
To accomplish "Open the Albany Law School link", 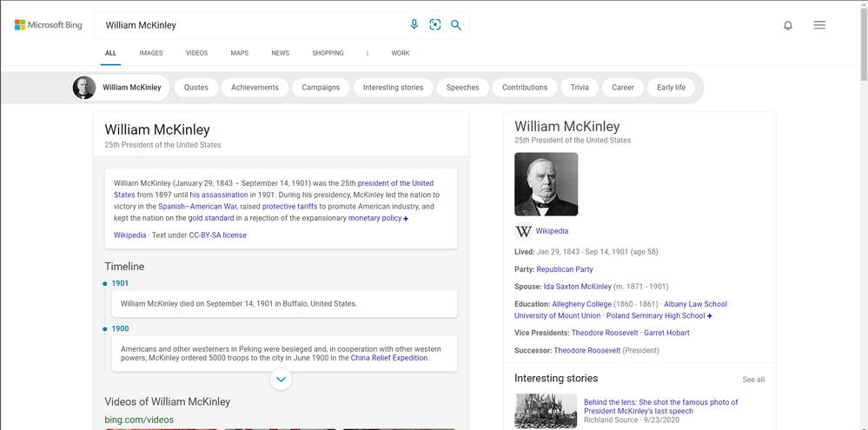I will [x=695, y=304].
